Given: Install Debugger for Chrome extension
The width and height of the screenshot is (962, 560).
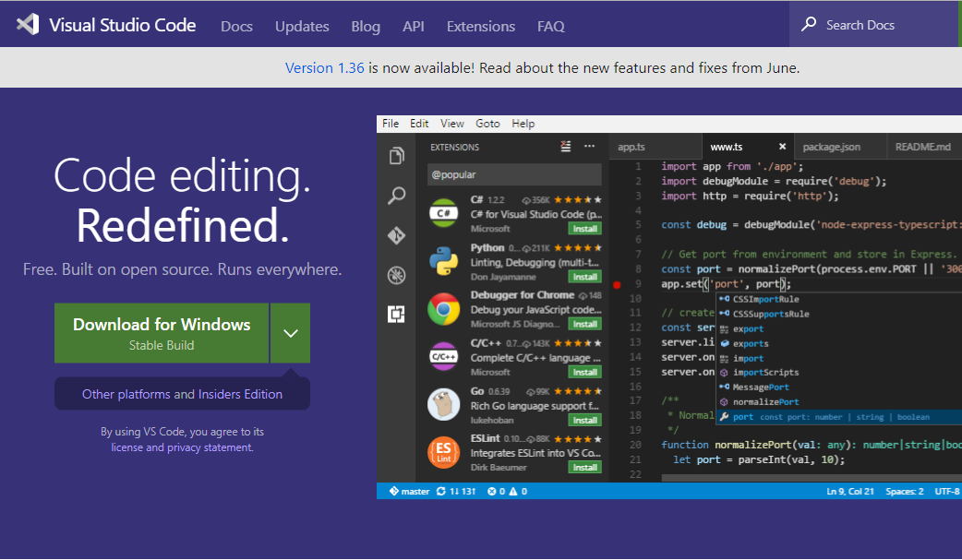Looking at the screenshot, I should 584,324.
